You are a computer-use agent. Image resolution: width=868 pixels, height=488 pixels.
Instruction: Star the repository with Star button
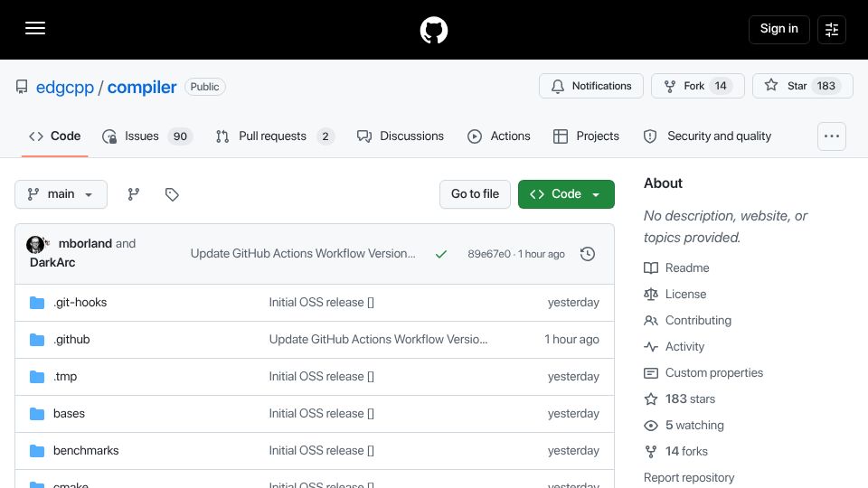[x=803, y=86]
